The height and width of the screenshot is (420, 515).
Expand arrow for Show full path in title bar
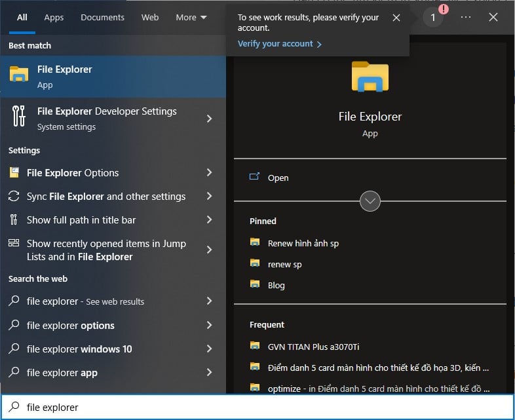(209, 220)
